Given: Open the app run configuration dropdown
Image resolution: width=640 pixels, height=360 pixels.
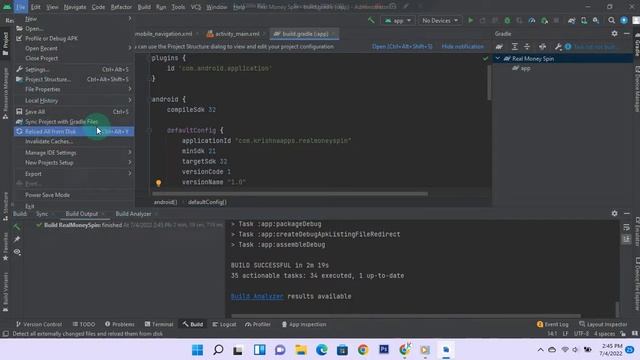Looking at the screenshot, I should coord(398,20).
